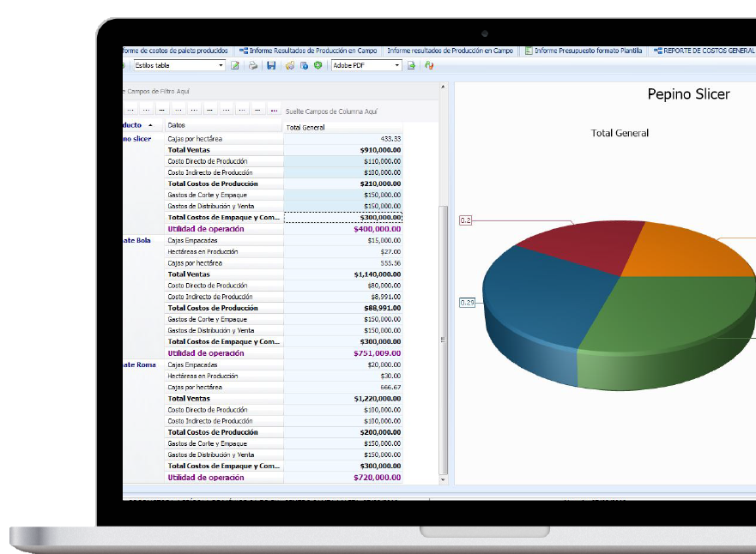Select Informe Resultados de Producción en Campo tab
This screenshot has height=554, width=756.
[308, 51]
